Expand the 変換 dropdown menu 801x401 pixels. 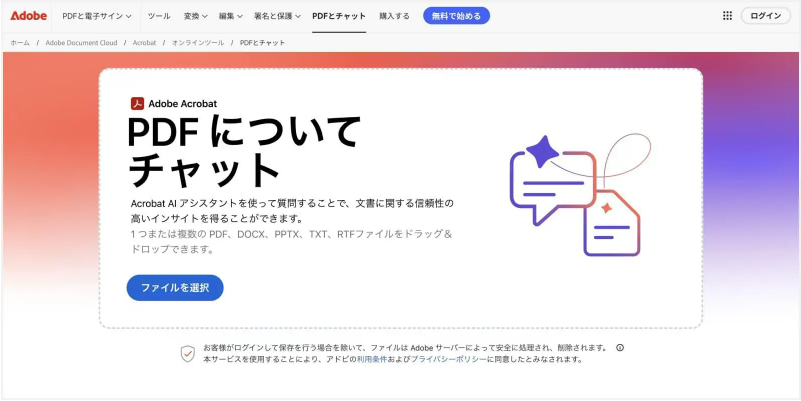point(196,16)
